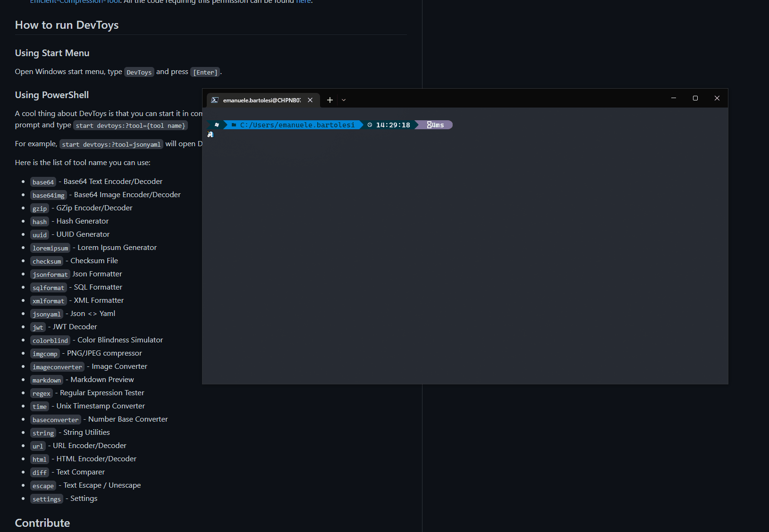Click the 'PNG/JPEG compressor' list text
The width and height of the screenshot is (769, 532).
104,353
